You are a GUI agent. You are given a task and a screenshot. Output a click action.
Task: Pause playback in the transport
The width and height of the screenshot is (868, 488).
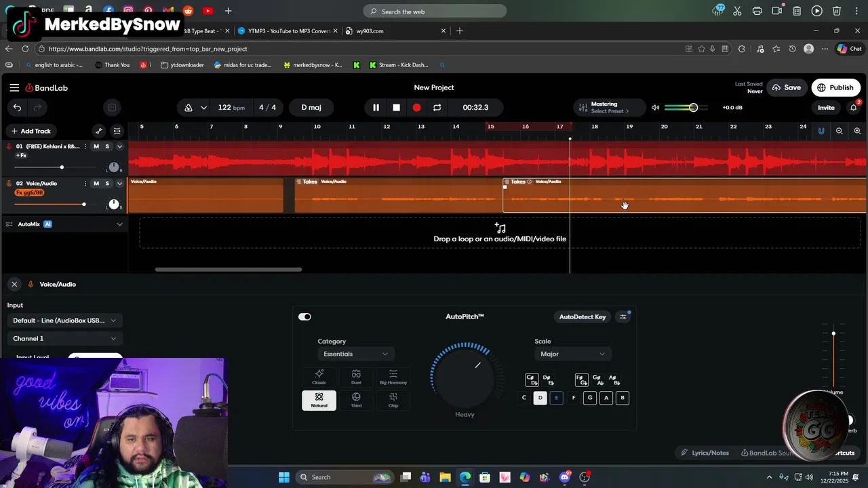click(x=376, y=107)
